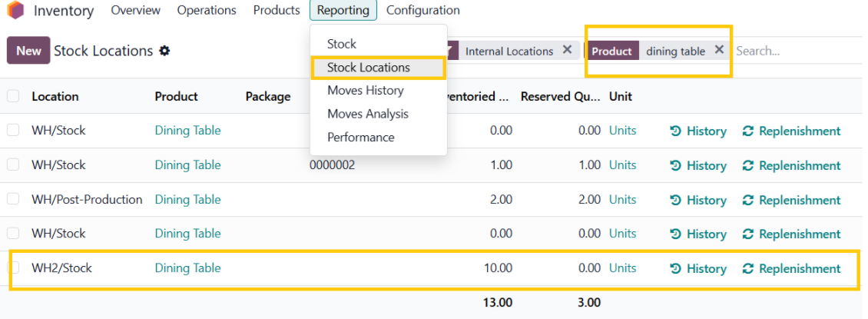Open the Reporting dropdown menu
Viewport: 868px width, 319px height.
(x=343, y=10)
